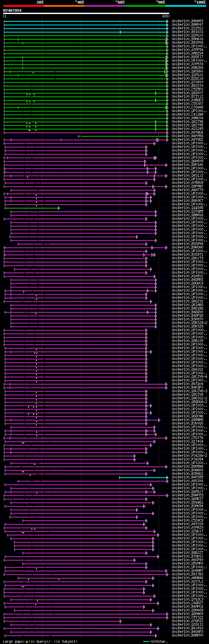Viewport: 209px width, 644px height.
Task: Select the UniRef100_A7P5T8 label
Action: tap(187, 64)
